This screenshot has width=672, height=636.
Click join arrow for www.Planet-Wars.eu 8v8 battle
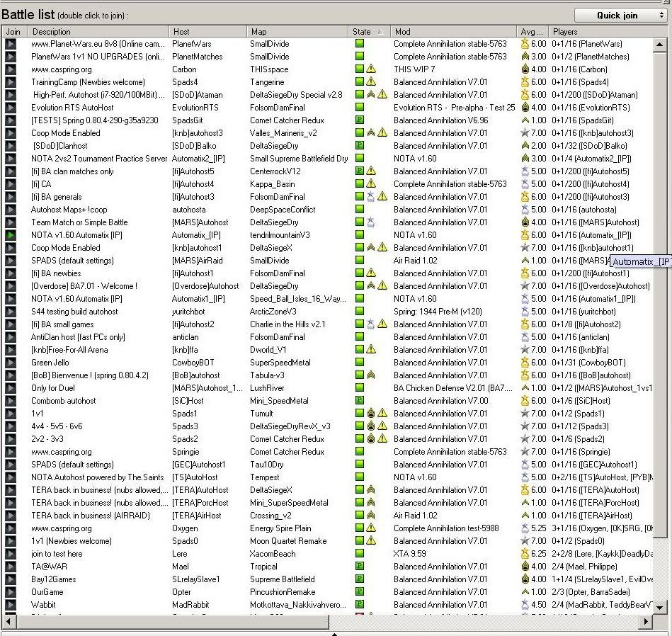(x=11, y=44)
